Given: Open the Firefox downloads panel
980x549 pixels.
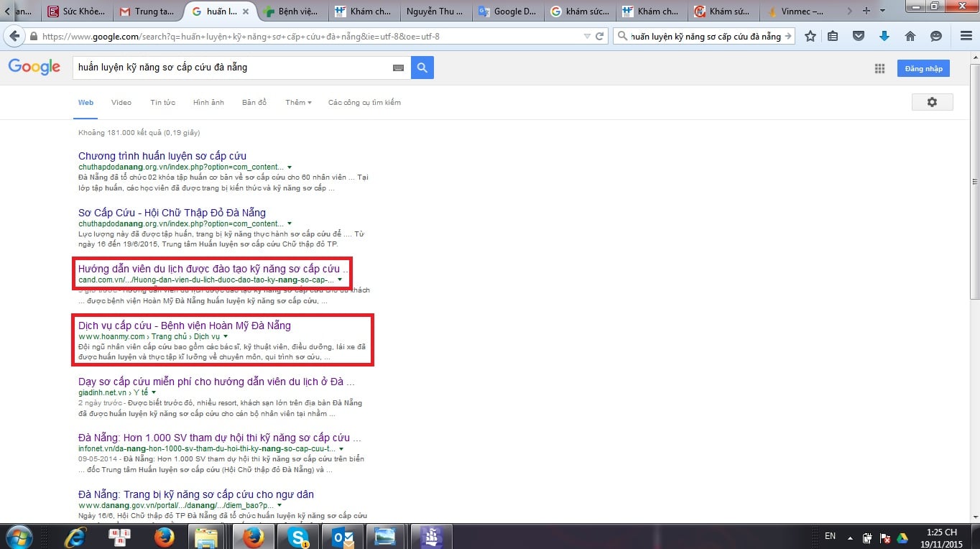Looking at the screenshot, I should click(x=884, y=36).
